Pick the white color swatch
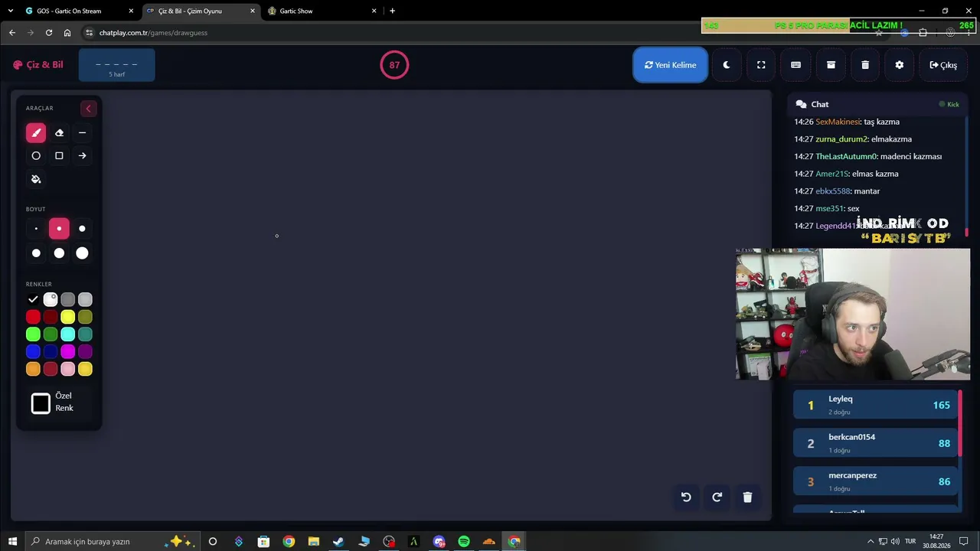Screen dimensions: 980x551 [x=51, y=299]
